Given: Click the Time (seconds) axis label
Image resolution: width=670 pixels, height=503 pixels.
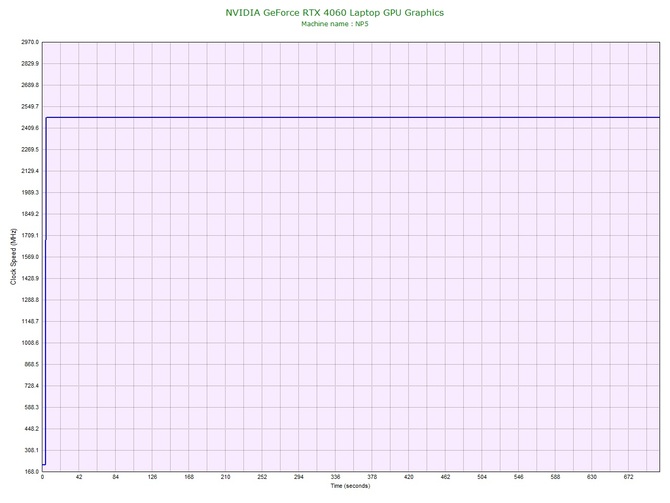Looking at the screenshot, I should (x=350, y=486).
